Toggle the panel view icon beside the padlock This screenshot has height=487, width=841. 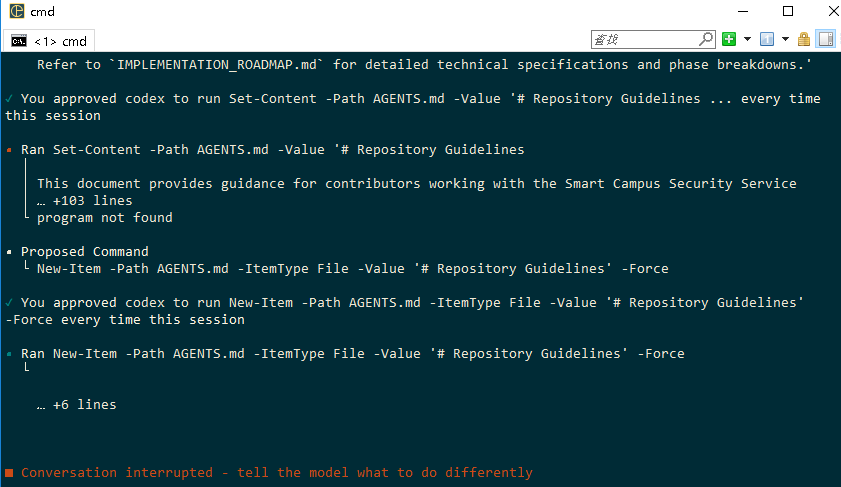pos(826,39)
